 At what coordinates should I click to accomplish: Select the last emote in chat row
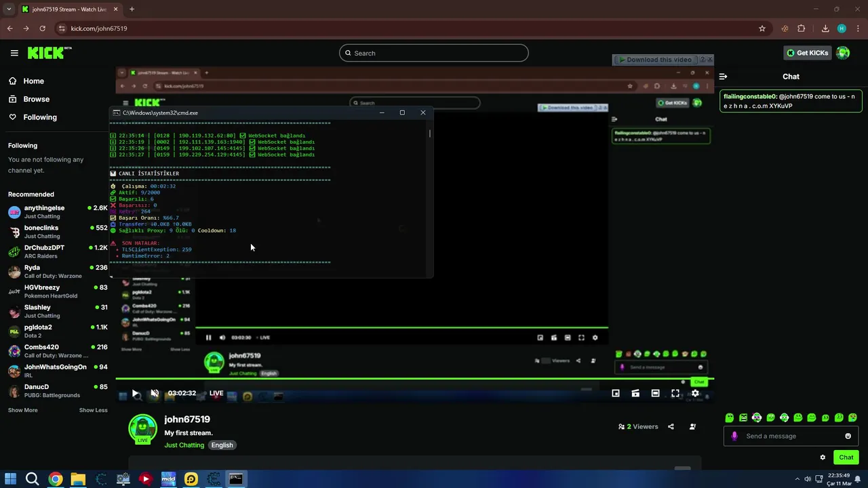pyautogui.click(x=853, y=418)
